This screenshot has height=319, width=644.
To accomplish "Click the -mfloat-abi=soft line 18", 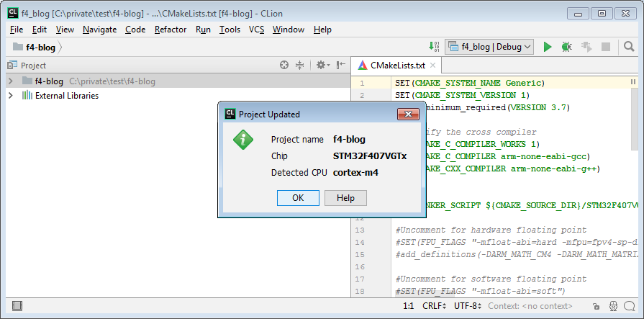I will tap(480, 291).
